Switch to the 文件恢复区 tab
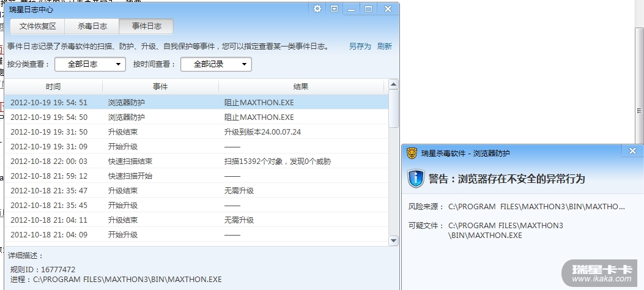Viewport: 644px width, 290px height. pos(37,26)
